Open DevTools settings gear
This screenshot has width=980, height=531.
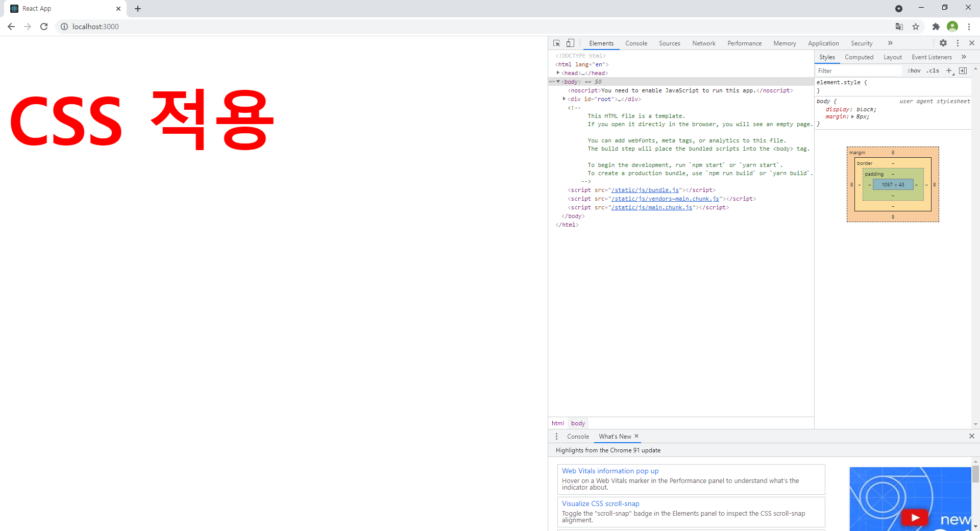[943, 43]
